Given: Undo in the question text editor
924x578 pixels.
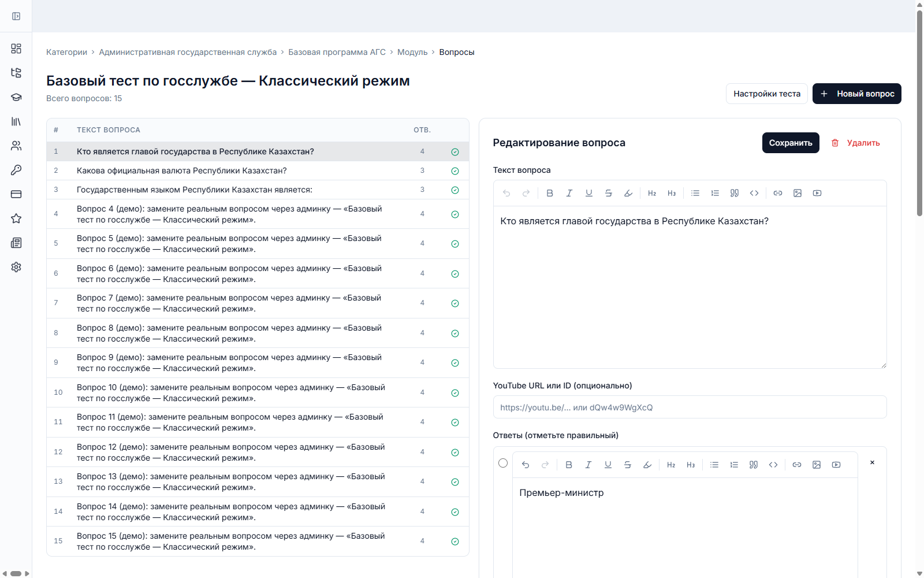Looking at the screenshot, I should pos(506,193).
